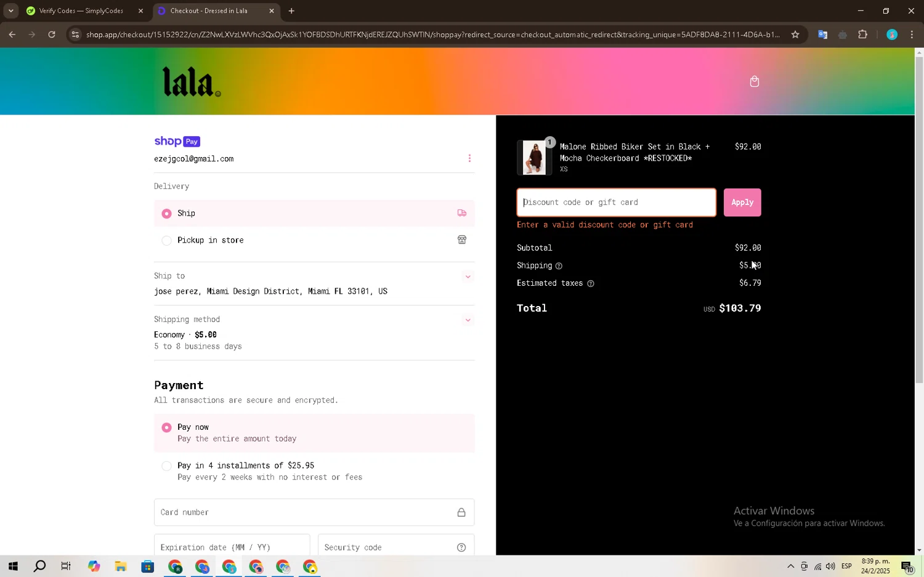Open the tab search dropdown arrow
Screen dimensions: 924x577
click(x=10, y=10)
